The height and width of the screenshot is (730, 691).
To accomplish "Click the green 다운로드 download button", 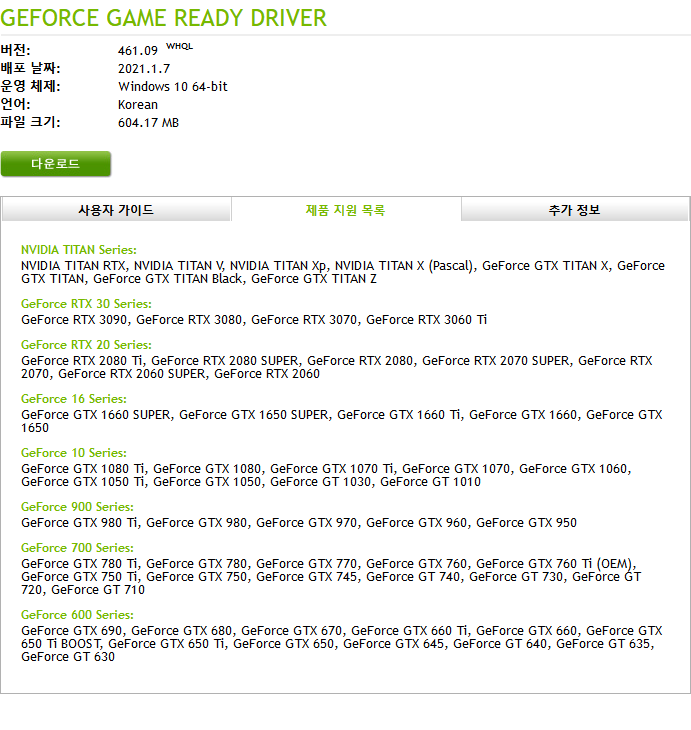I will pyautogui.click(x=55, y=164).
